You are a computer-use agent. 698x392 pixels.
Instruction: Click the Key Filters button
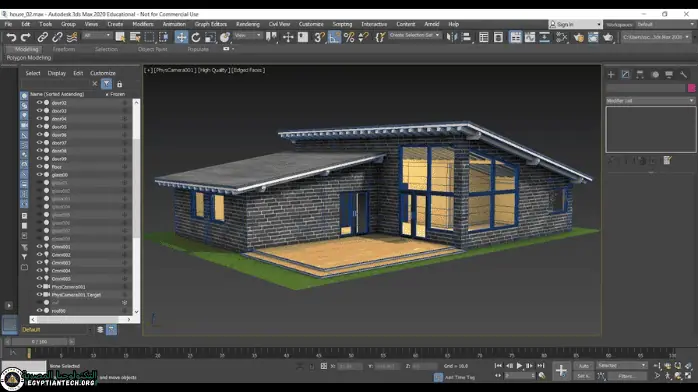click(x=626, y=376)
